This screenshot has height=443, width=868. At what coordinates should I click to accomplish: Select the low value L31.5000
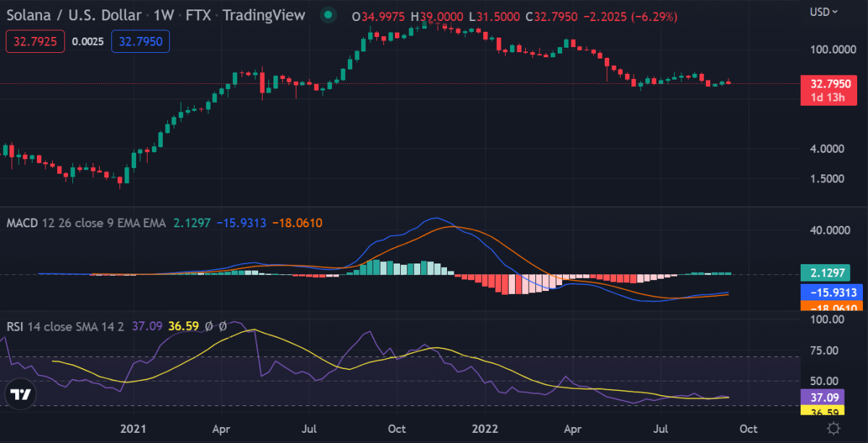[x=494, y=15]
